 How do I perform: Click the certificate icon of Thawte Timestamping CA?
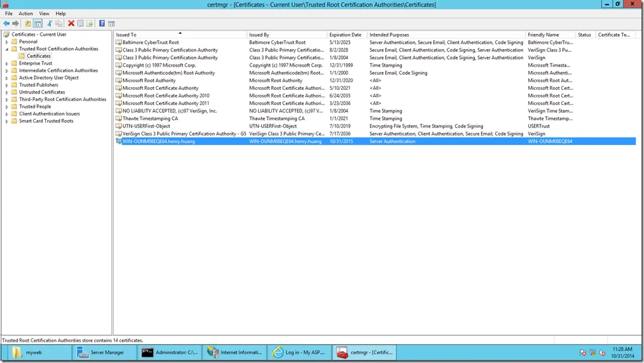pos(119,118)
